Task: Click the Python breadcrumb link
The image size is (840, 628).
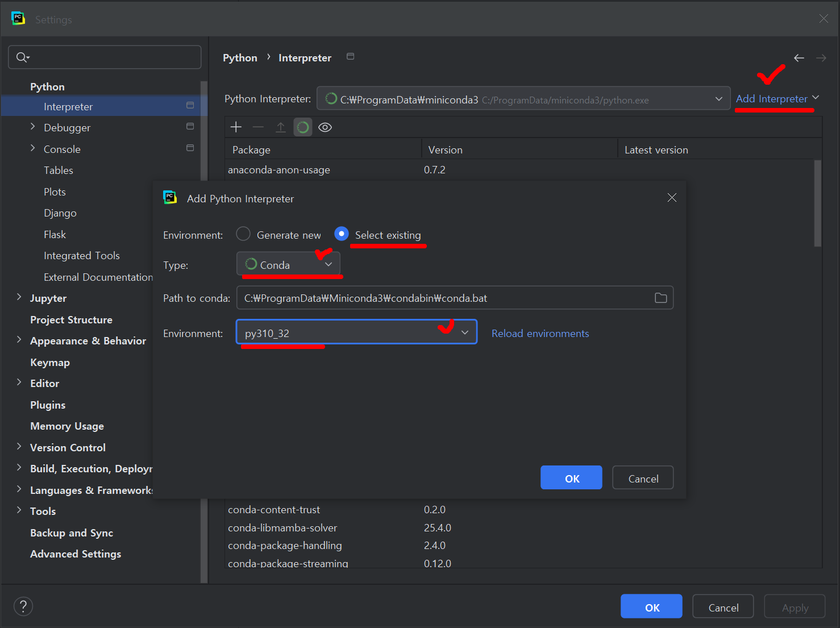Action: point(240,58)
